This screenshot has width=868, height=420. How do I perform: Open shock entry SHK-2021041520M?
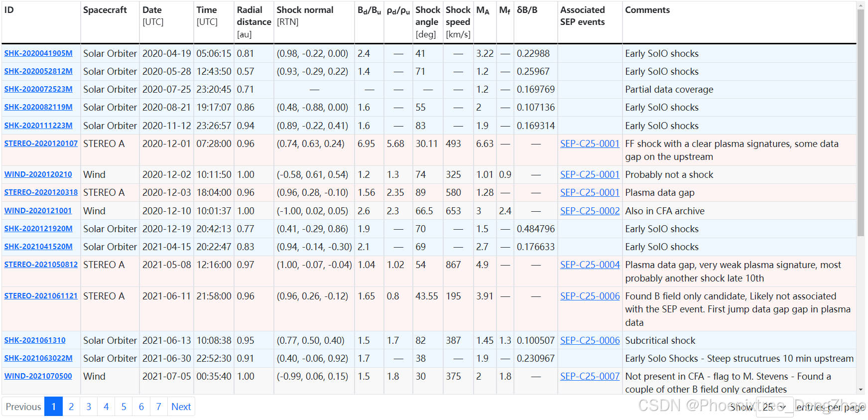[38, 247]
